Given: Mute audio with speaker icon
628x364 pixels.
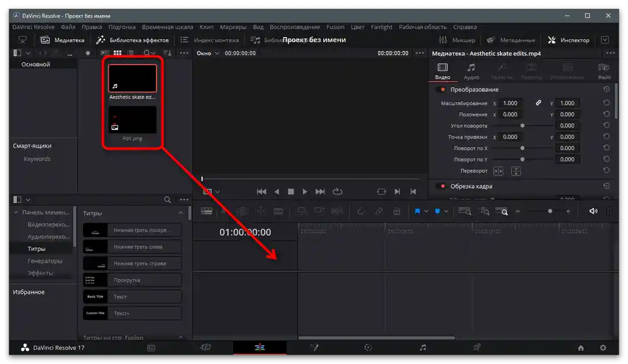Looking at the screenshot, I should (593, 211).
